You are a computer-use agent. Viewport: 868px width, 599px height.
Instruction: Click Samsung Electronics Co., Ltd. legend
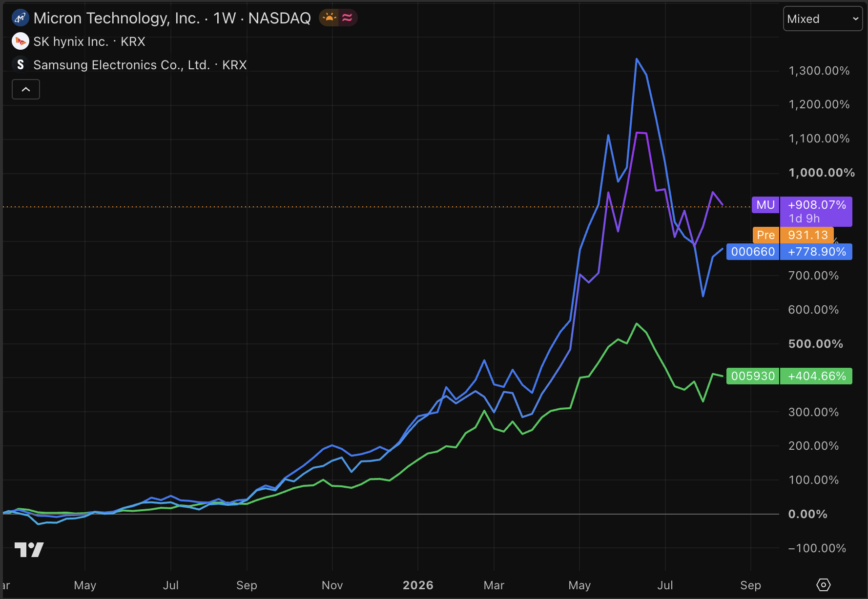pos(140,65)
